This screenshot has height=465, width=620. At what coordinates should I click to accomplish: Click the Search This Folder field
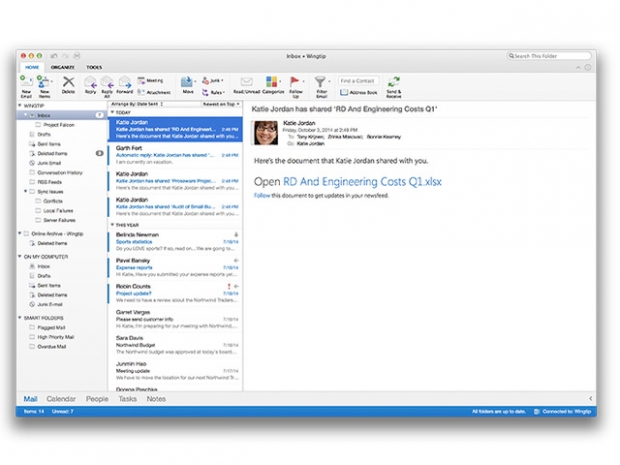click(x=550, y=57)
